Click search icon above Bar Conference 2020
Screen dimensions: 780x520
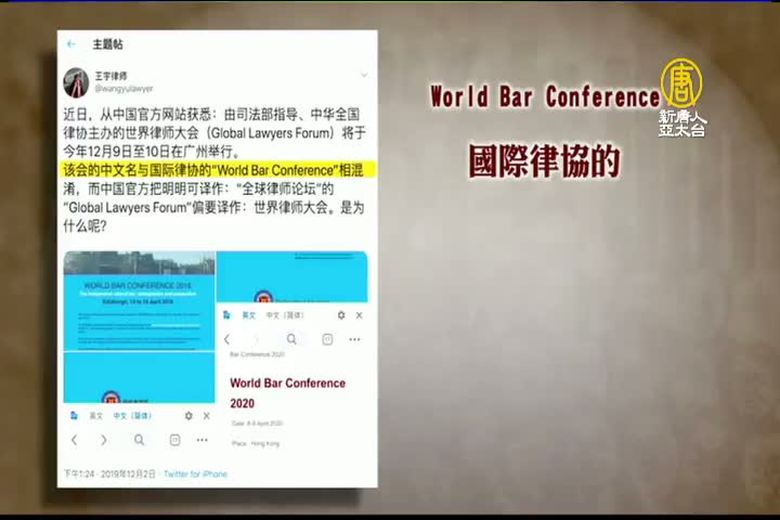tap(292, 339)
